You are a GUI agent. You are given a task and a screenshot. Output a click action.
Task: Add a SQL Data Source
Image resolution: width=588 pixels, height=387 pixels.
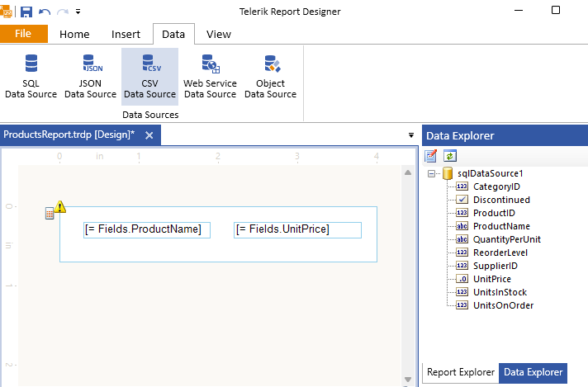click(x=31, y=76)
